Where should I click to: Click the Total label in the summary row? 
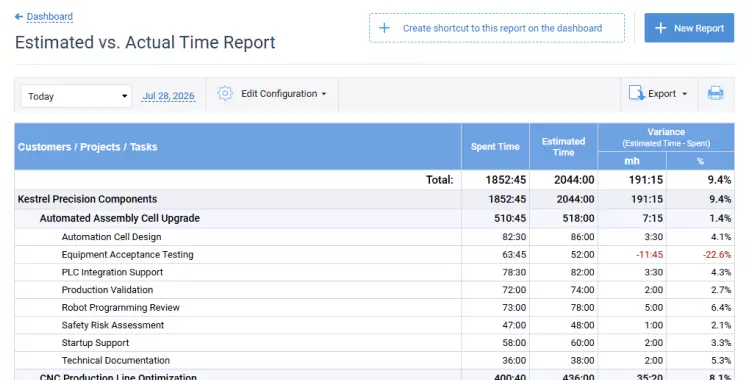click(x=440, y=180)
